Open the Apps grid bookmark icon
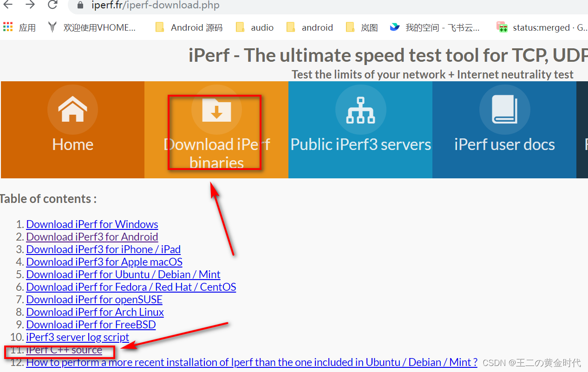588x372 pixels. tap(8, 27)
